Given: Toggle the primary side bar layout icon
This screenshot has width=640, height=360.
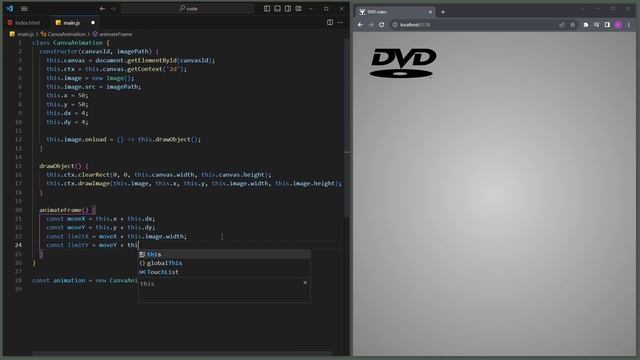Looking at the screenshot, I should click(267, 9).
